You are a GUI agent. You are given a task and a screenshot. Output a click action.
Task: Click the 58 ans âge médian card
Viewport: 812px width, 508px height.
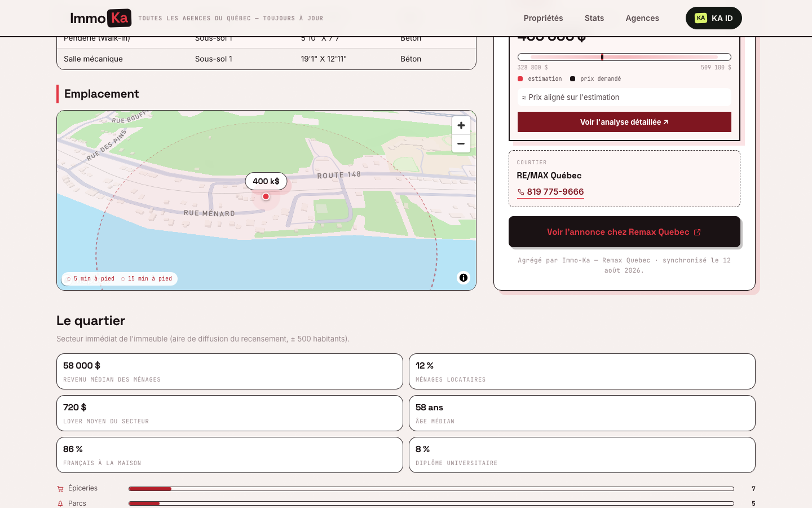582,413
